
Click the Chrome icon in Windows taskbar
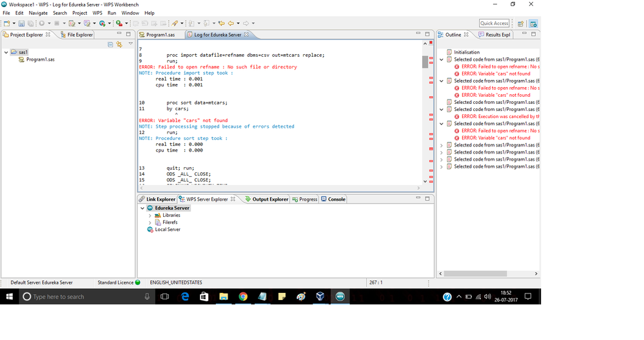tap(243, 296)
